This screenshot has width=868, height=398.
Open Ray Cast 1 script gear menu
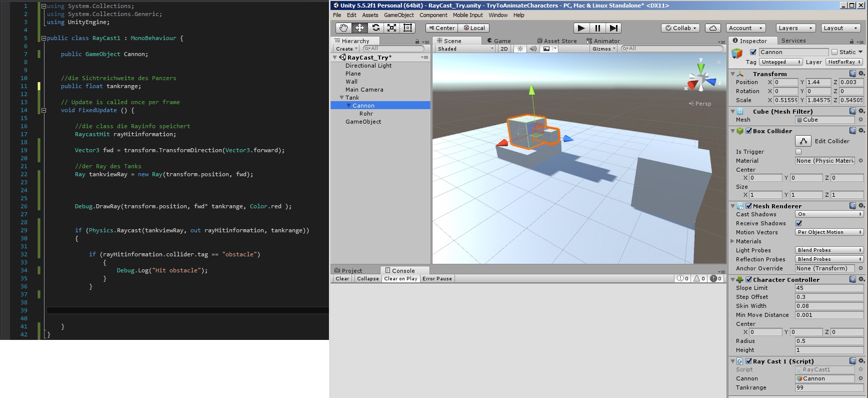pyautogui.click(x=861, y=361)
